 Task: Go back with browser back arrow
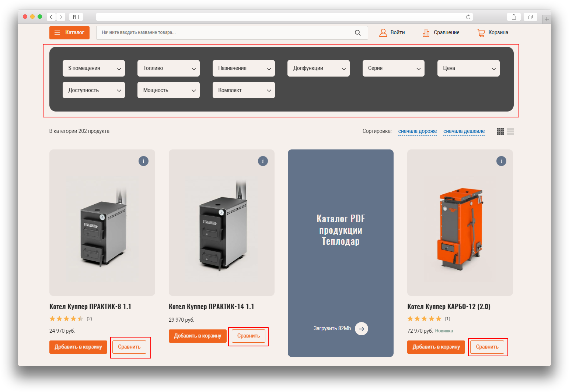(x=51, y=17)
